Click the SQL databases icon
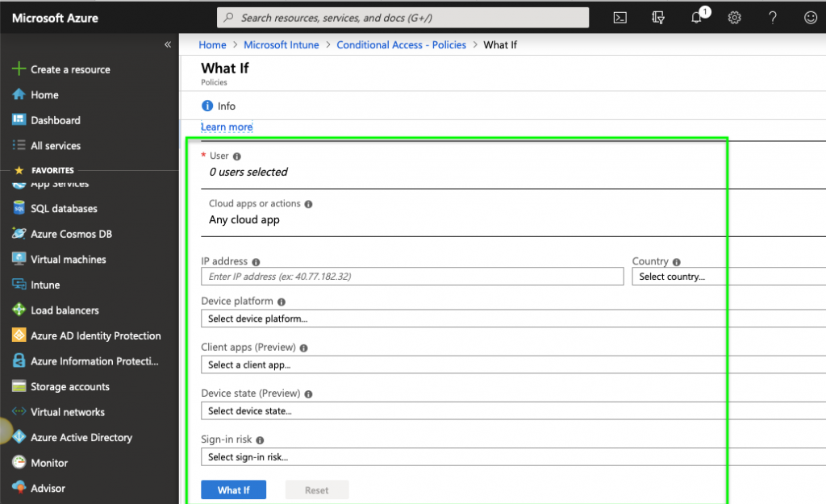 click(19, 208)
